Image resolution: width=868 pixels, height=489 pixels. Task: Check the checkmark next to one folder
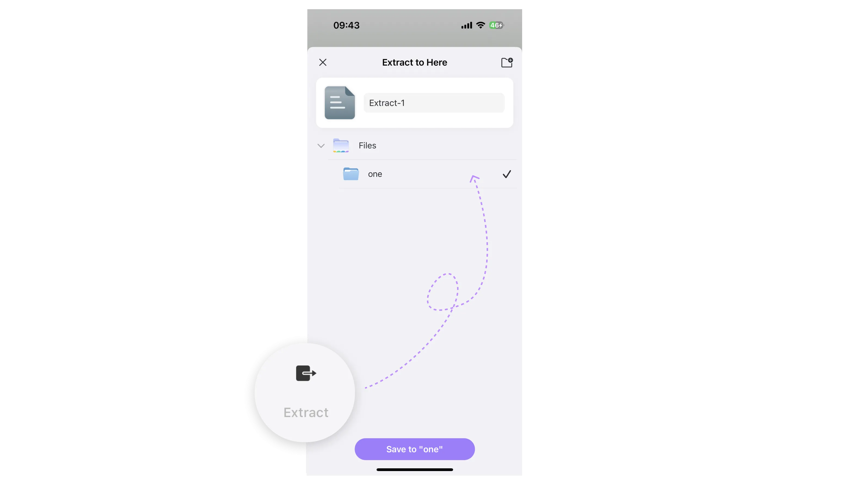click(x=507, y=174)
